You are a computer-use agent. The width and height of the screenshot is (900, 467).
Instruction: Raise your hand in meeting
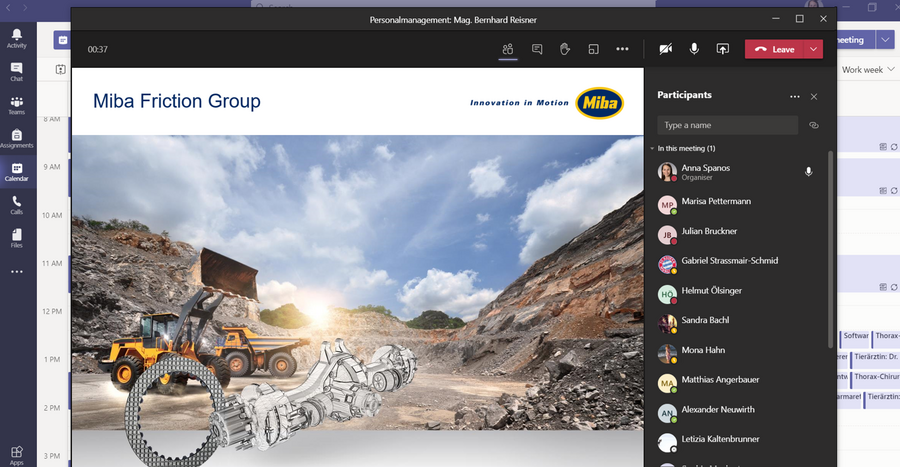click(x=565, y=49)
